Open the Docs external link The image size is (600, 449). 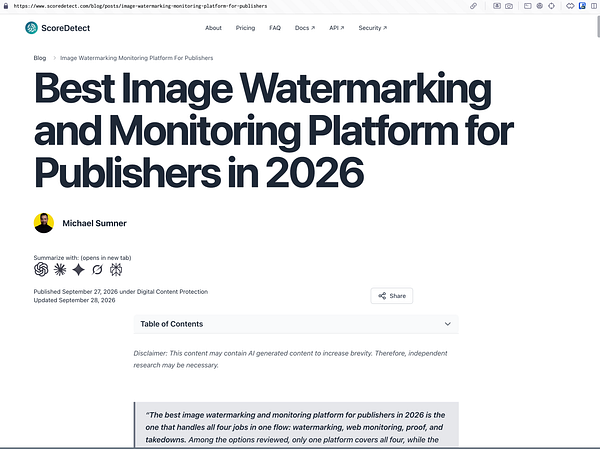click(305, 28)
